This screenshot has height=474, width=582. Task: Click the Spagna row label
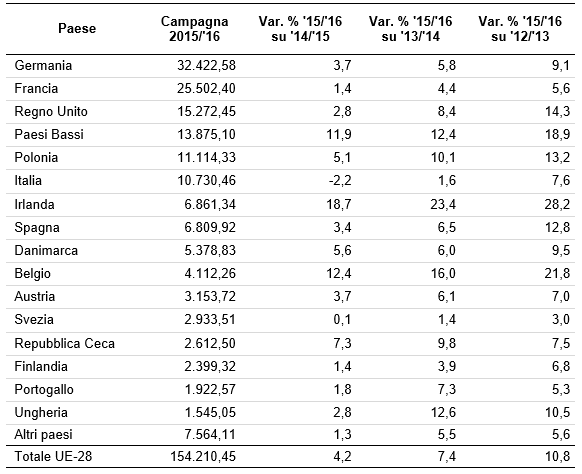(37, 228)
